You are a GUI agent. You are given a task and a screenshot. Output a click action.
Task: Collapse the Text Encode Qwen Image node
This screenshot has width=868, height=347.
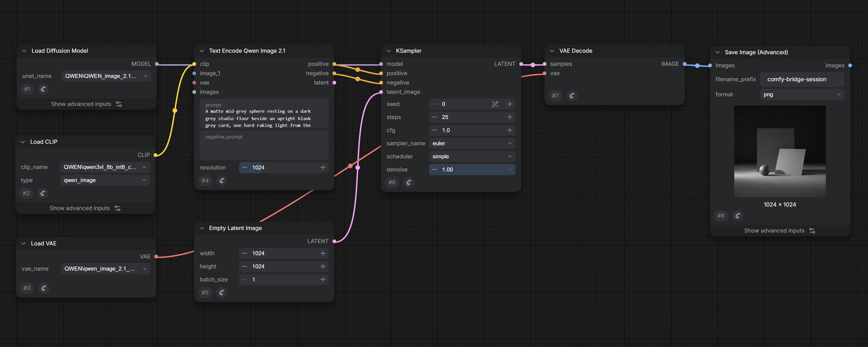point(202,51)
